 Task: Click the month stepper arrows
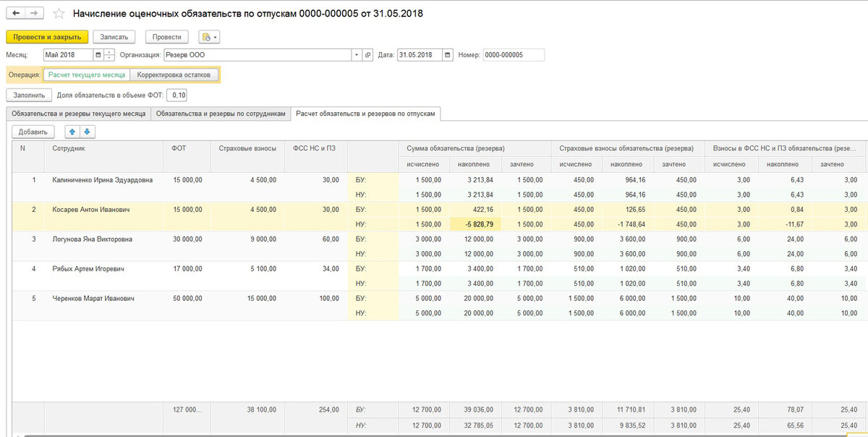[x=109, y=55]
